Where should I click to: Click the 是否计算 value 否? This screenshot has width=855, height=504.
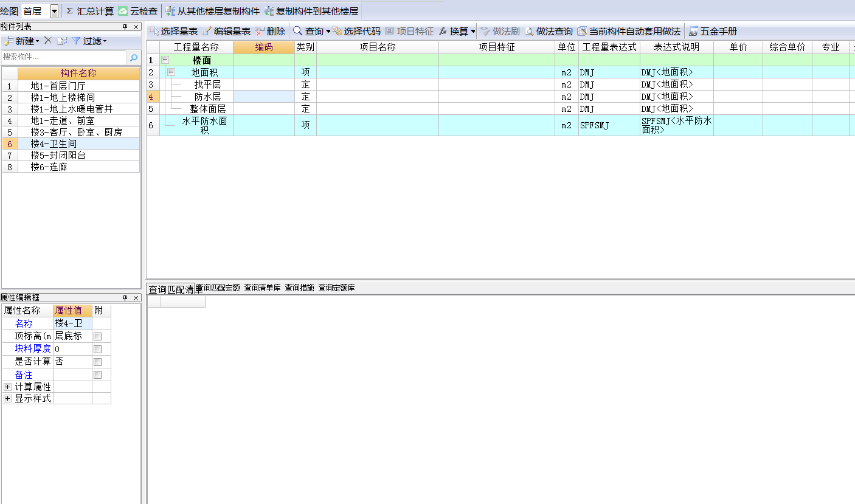point(72,362)
